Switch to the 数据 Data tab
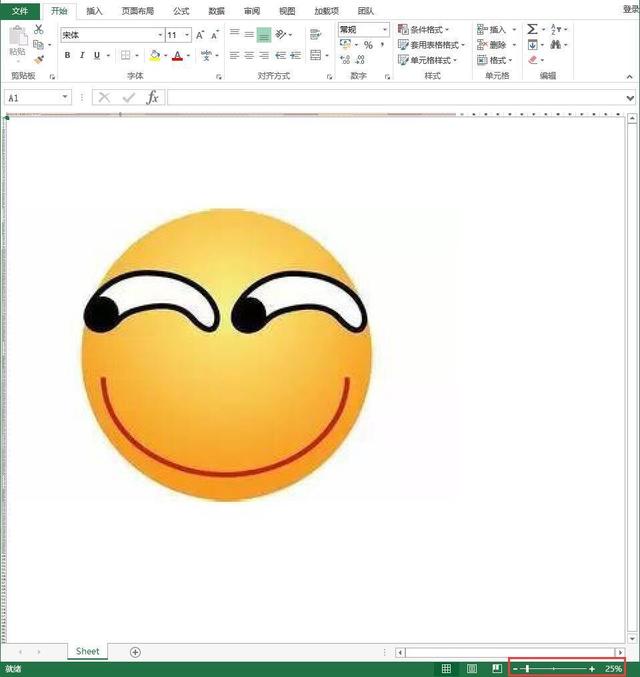640x677 pixels. click(216, 11)
